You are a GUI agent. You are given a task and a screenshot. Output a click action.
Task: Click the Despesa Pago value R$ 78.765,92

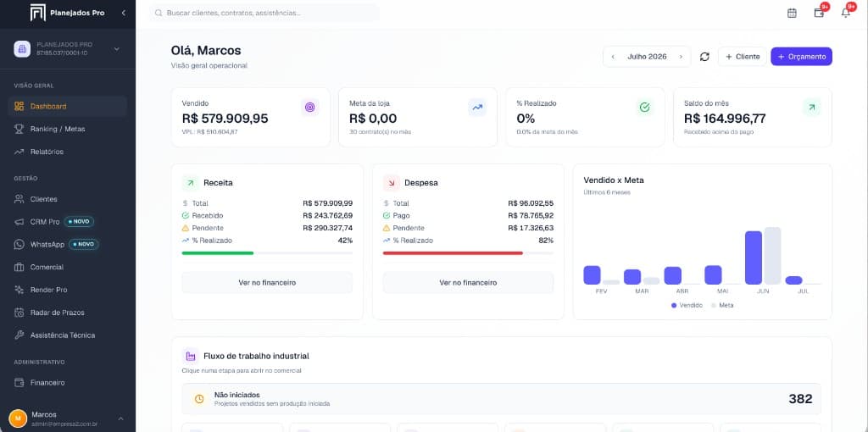(x=531, y=216)
